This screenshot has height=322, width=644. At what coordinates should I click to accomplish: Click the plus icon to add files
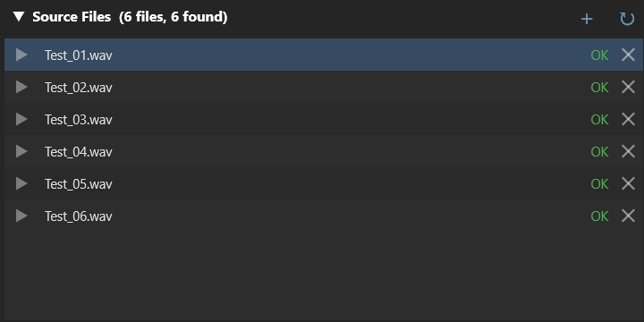[x=587, y=19]
